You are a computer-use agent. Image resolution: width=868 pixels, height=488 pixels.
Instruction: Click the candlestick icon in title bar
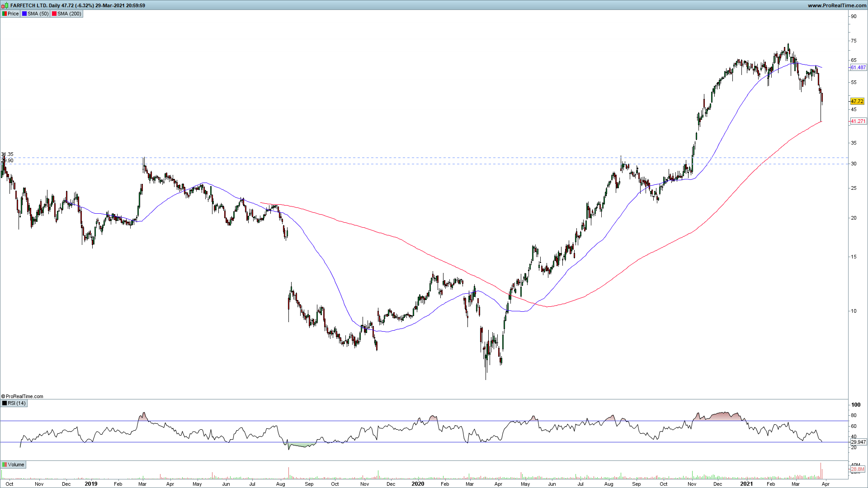coord(5,5)
